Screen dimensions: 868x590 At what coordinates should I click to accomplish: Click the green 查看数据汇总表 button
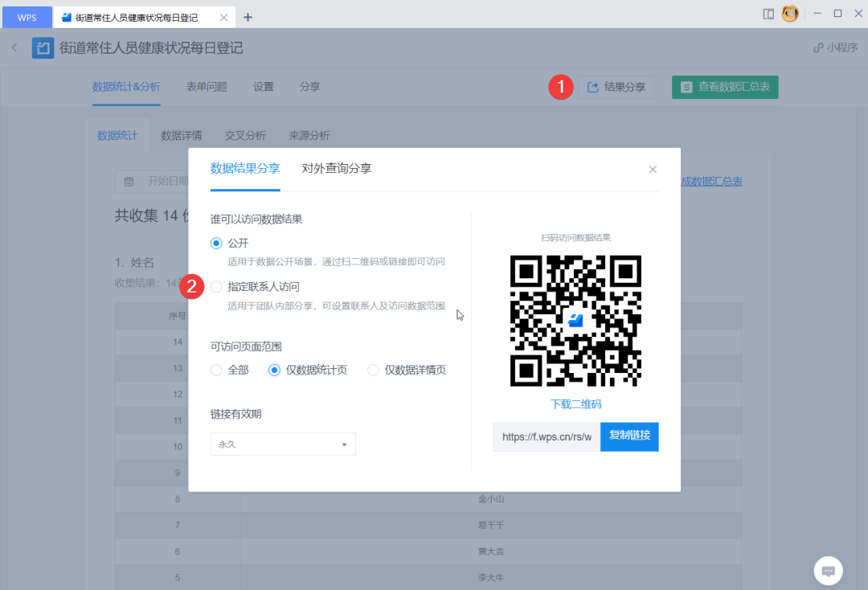(x=725, y=88)
